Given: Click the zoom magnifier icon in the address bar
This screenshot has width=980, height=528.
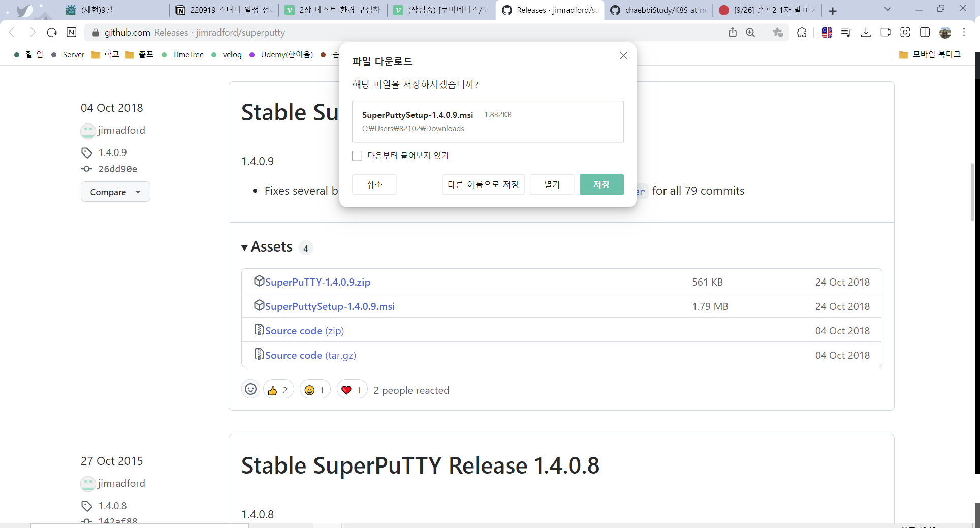Looking at the screenshot, I should point(750,33).
